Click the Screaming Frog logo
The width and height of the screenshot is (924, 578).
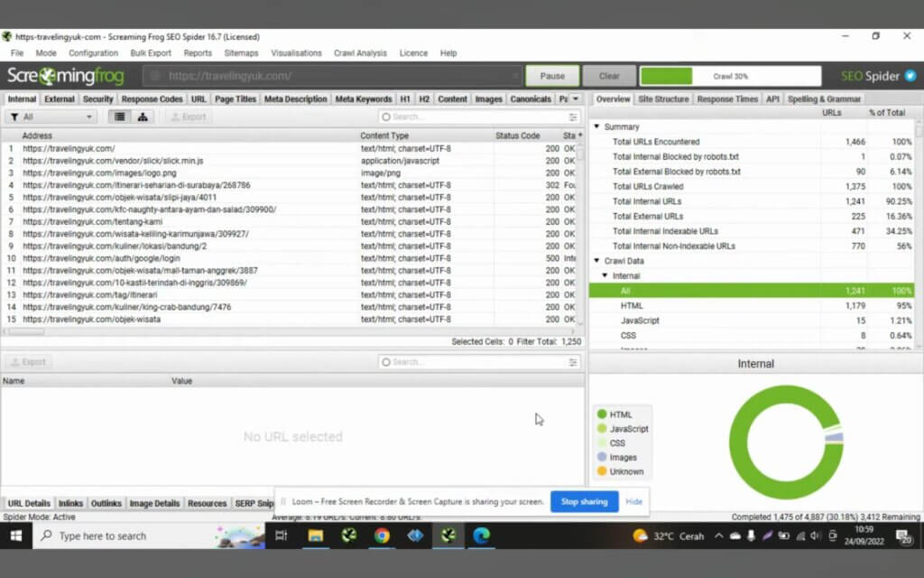(65, 76)
